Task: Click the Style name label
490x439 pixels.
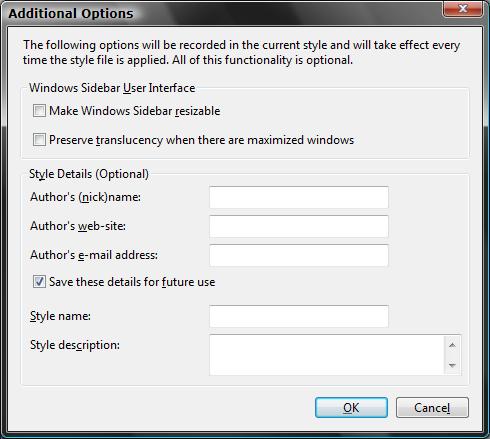Action: click(x=60, y=316)
